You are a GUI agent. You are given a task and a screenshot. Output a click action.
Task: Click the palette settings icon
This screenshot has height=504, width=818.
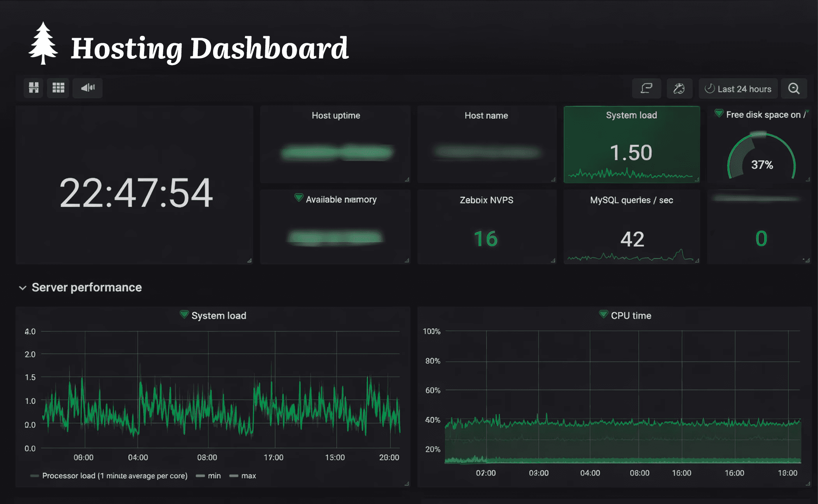[679, 88]
